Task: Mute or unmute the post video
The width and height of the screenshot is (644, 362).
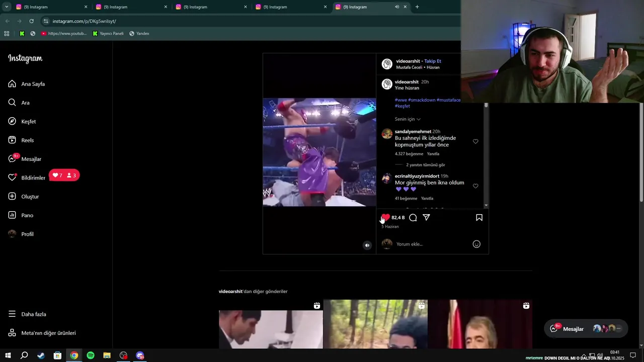Action: pos(367,245)
